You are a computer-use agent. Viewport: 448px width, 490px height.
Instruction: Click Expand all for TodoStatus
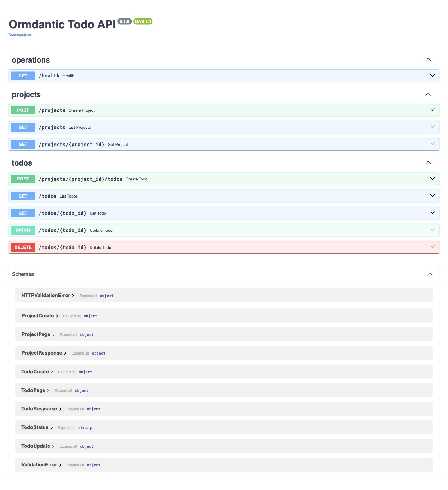[x=66, y=428]
